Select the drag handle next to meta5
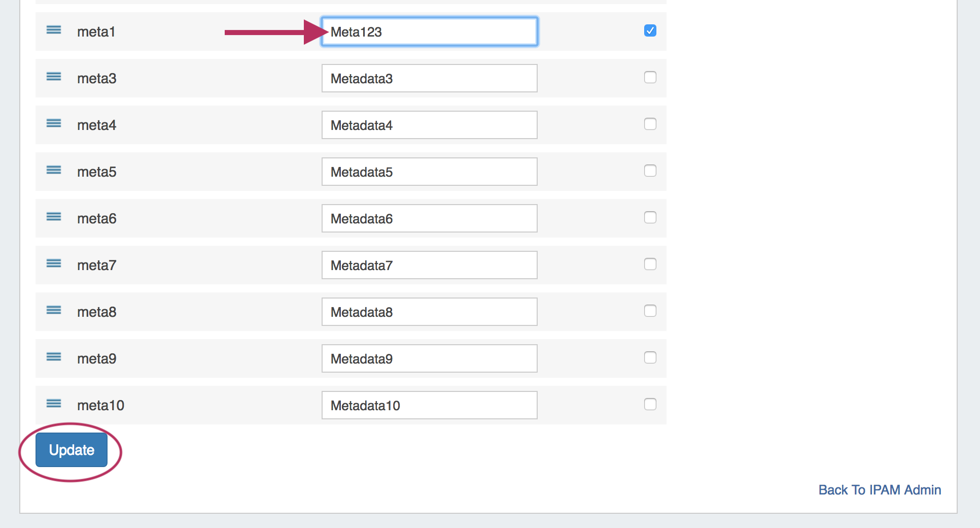This screenshot has height=528, width=980. tap(54, 170)
